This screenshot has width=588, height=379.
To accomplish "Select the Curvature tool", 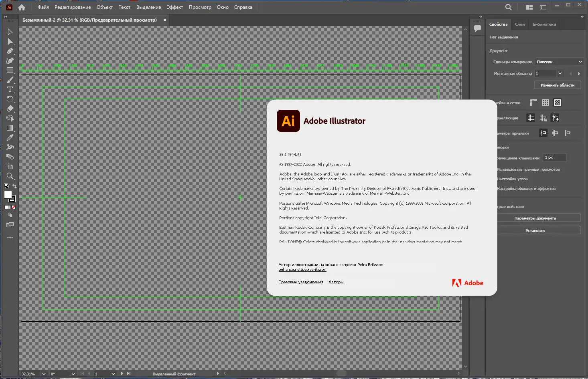I will pos(10,60).
